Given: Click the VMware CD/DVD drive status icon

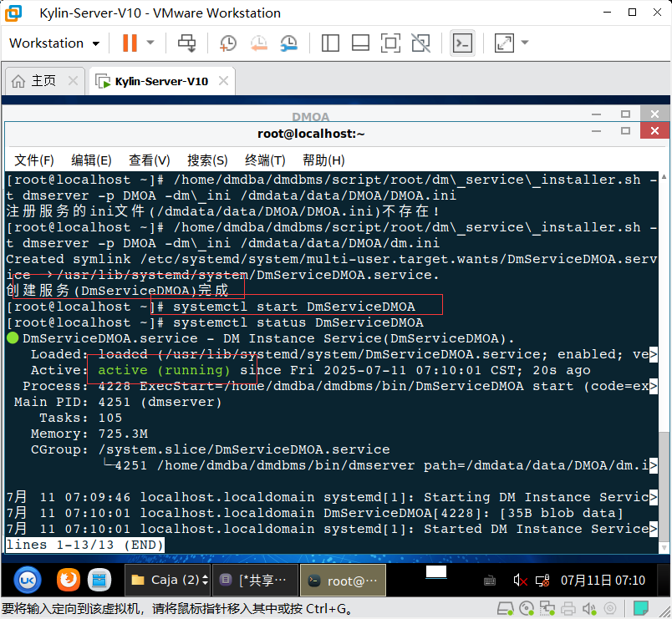Looking at the screenshot, I should coord(527,608).
